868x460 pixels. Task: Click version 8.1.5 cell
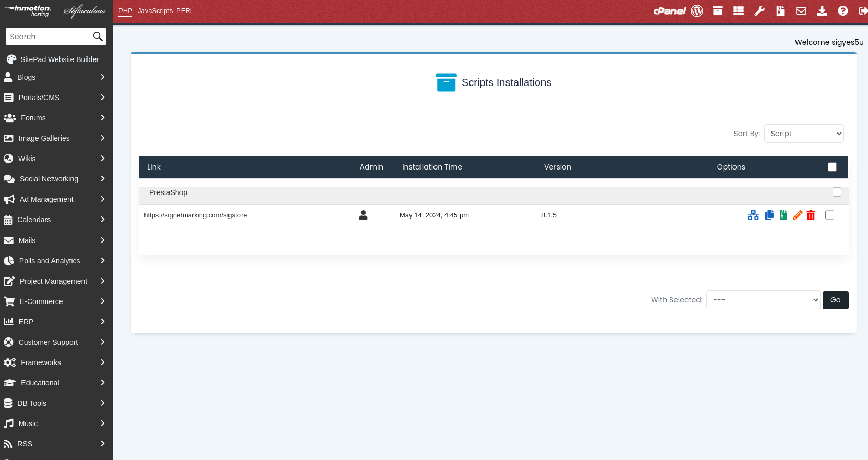point(549,215)
